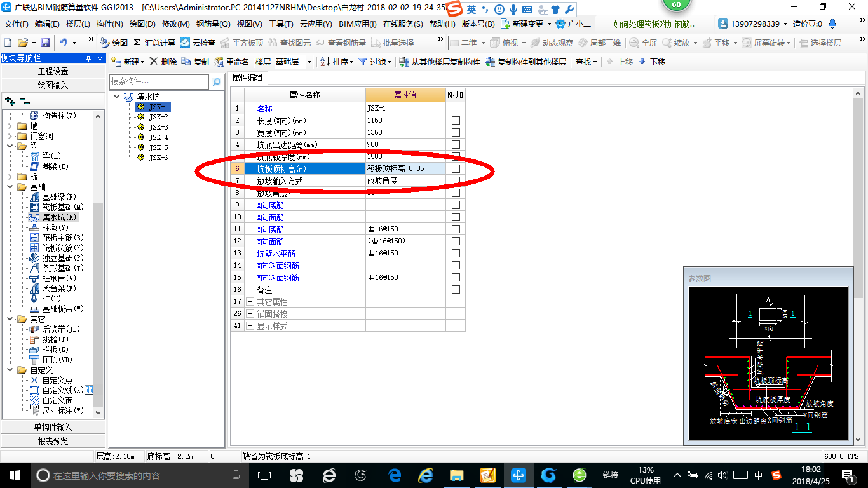
Task: Click the undo arrow icon
Action: [x=64, y=43]
